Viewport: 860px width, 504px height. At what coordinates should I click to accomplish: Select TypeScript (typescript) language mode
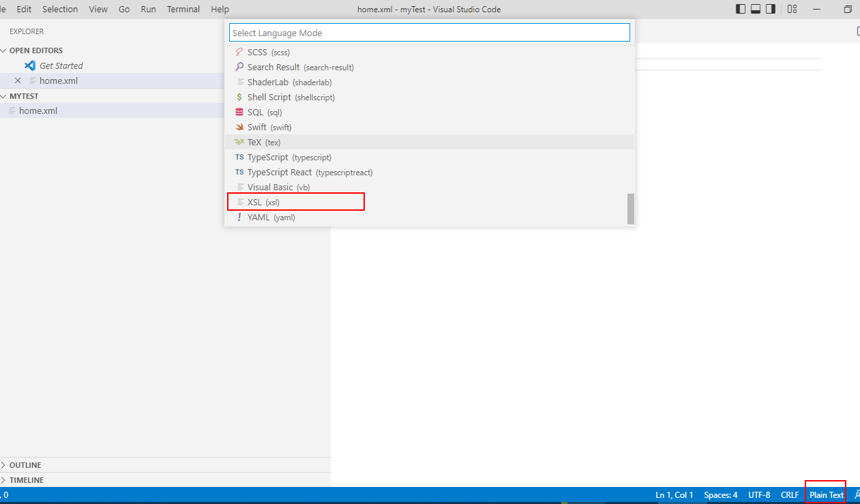tap(430, 157)
